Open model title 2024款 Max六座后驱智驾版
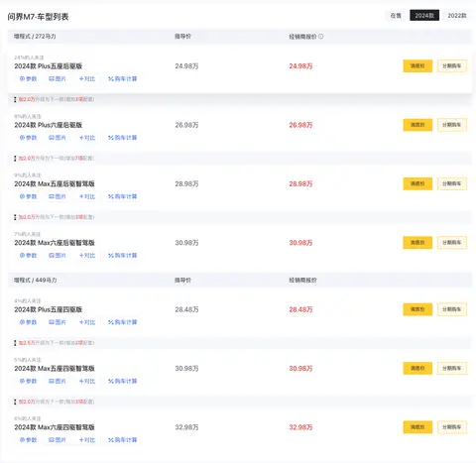476x463 pixels. point(55,243)
